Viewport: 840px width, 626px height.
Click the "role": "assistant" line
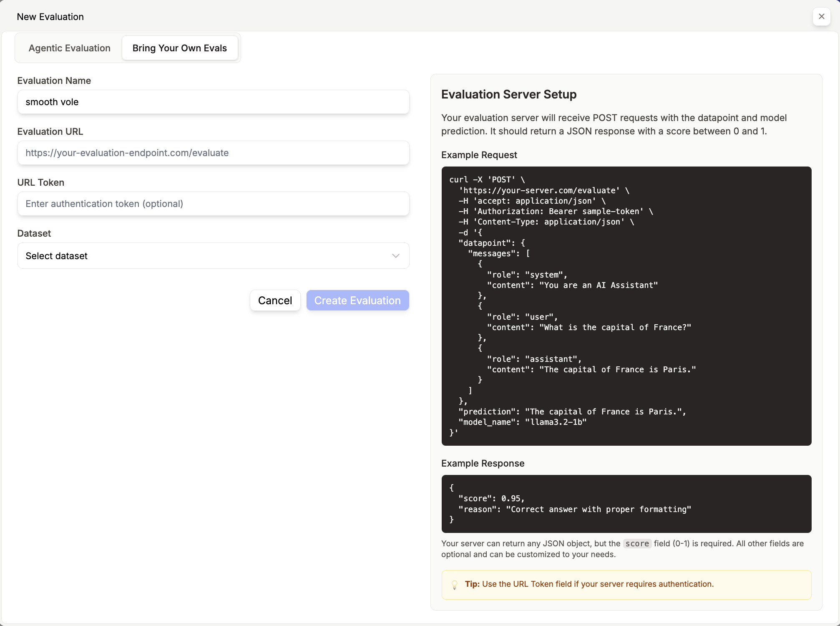(x=534, y=359)
